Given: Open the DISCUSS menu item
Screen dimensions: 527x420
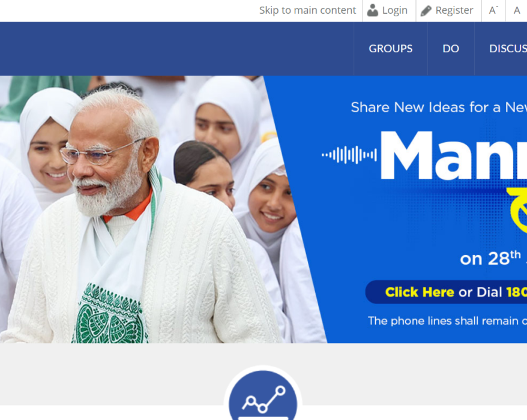Looking at the screenshot, I should click(x=508, y=49).
